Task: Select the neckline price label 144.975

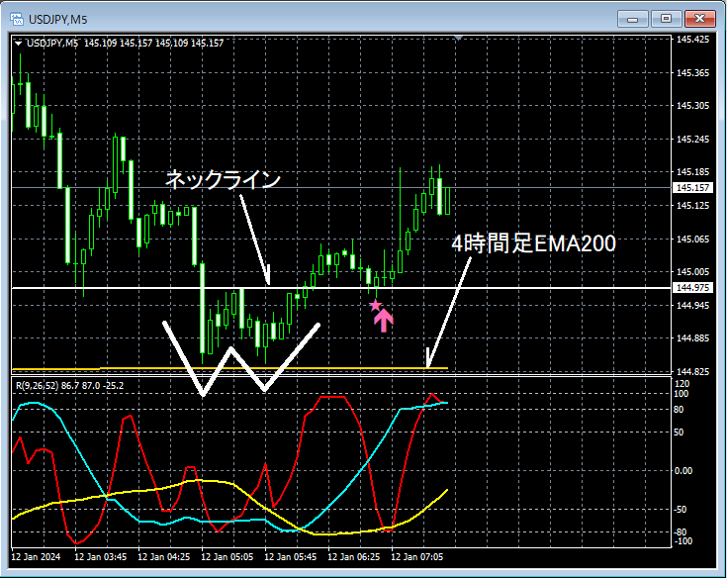Action: pos(692,288)
